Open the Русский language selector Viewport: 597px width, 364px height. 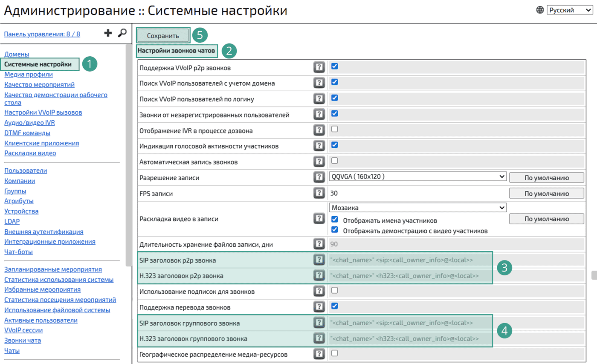pyautogui.click(x=567, y=10)
